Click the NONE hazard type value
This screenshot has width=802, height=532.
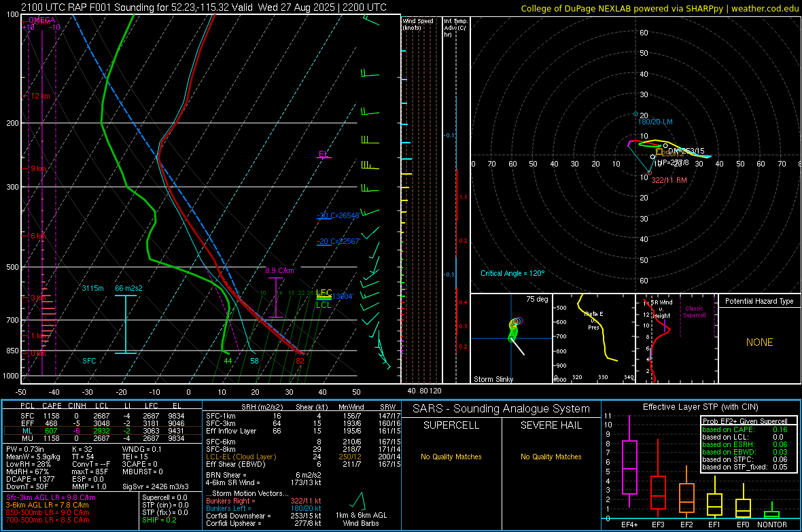tap(760, 342)
